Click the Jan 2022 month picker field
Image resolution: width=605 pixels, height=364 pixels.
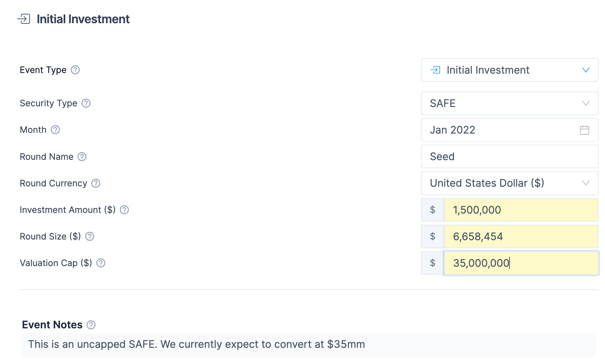click(x=498, y=130)
